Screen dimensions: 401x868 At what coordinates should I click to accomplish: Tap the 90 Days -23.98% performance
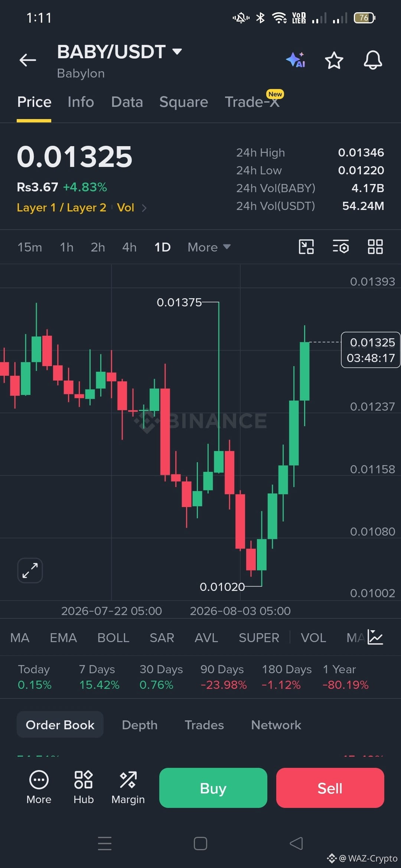pos(224,677)
